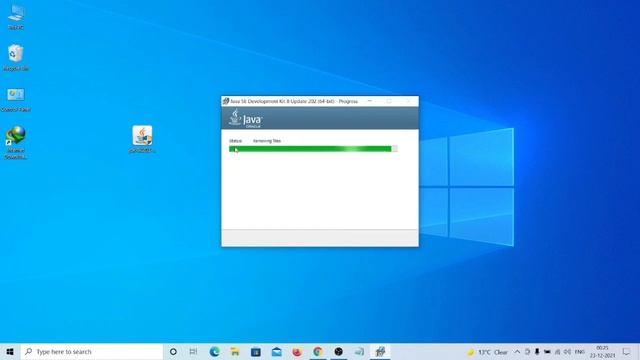Open the installer setup icon in taskbar
The image size is (640, 360).
[359, 351]
